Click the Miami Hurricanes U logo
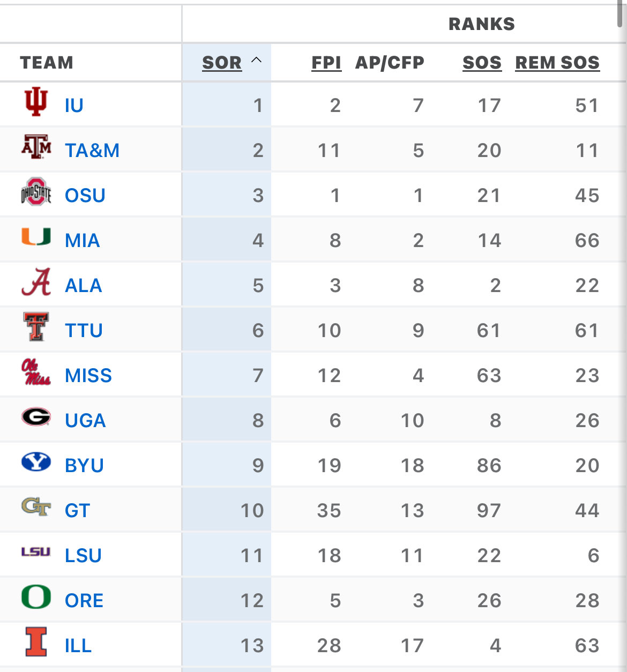This screenshot has height=672, width=627. point(36,237)
